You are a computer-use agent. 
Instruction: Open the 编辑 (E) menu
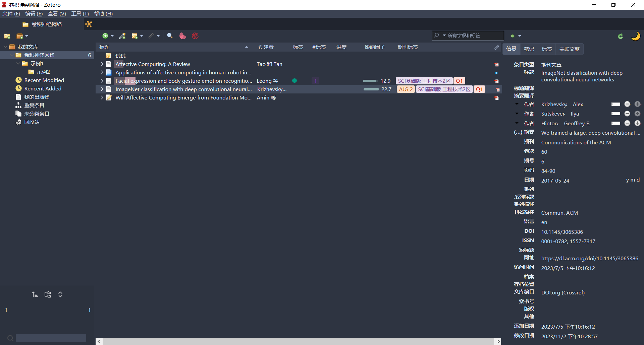pos(34,14)
